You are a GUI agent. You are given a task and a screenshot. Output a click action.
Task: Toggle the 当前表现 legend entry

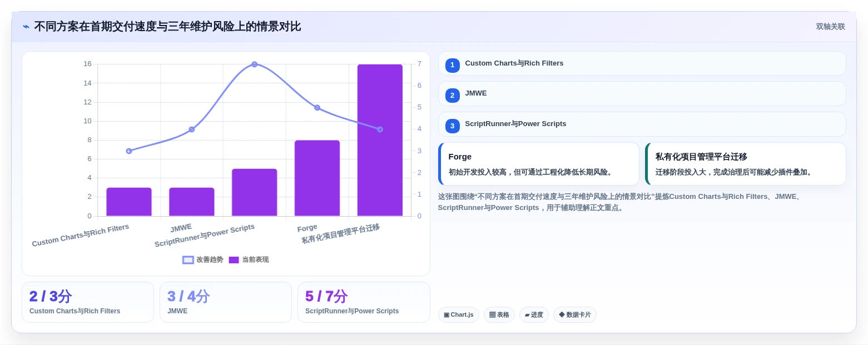pyautogui.click(x=249, y=259)
